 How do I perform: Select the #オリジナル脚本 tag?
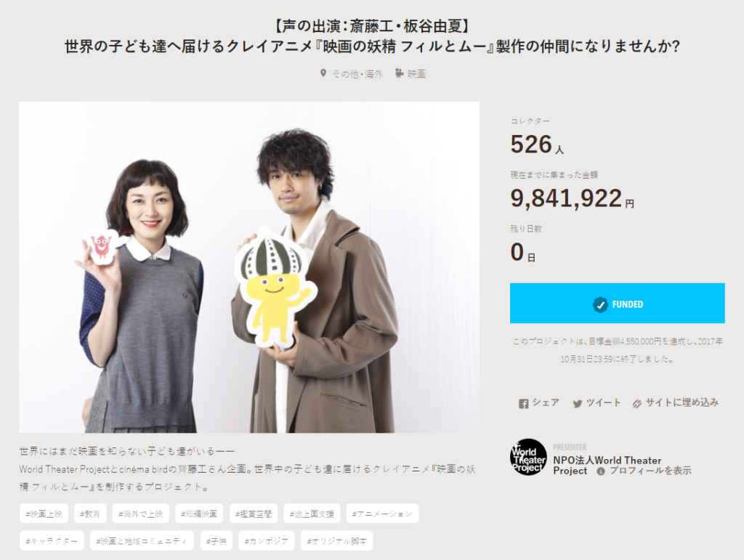point(337,540)
